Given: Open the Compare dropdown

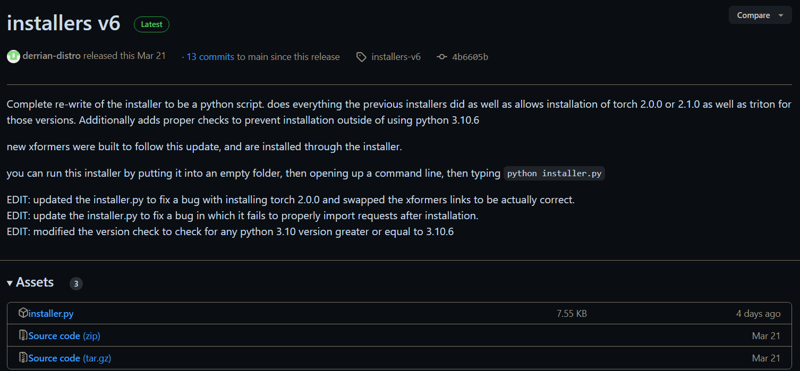Looking at the screenshot, I should pos(760,15).
